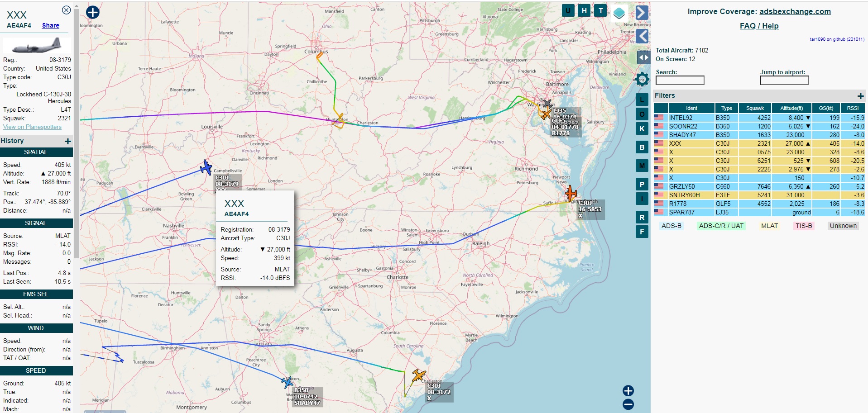Sort table by RSSI column
This screenshot has height=413, width=868.
pos(853,108)
